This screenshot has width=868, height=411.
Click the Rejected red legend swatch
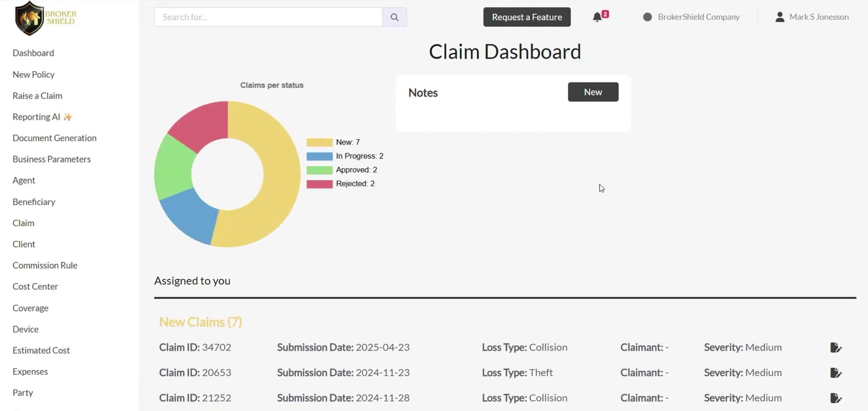[x=319, y=184]
